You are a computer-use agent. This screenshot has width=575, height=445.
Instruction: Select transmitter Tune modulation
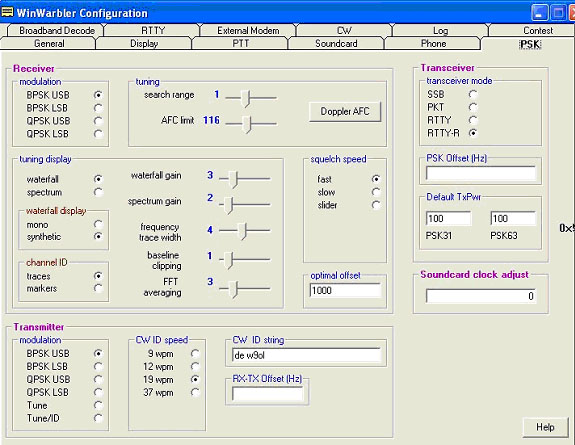(x=98, y=405)
